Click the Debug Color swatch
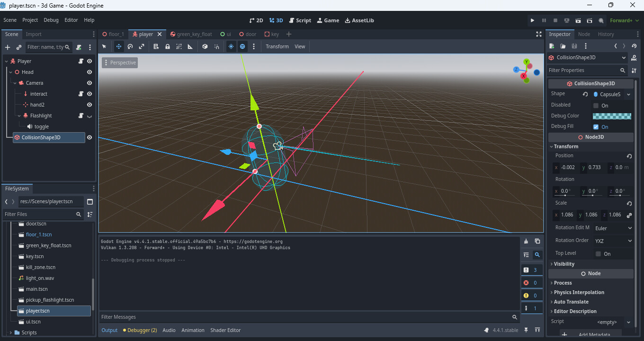This screenshot has width=644, height=341. [612, 116]
